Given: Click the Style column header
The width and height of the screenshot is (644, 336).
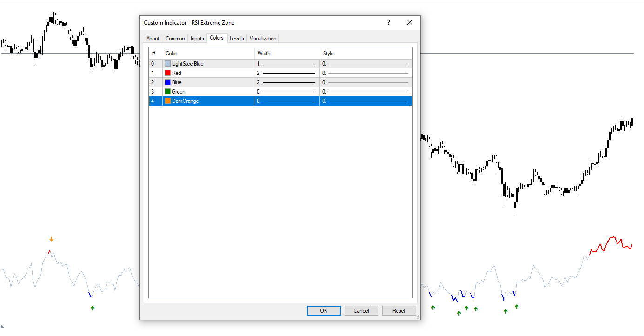Looking at the screenshot, I should click(366, 54).
